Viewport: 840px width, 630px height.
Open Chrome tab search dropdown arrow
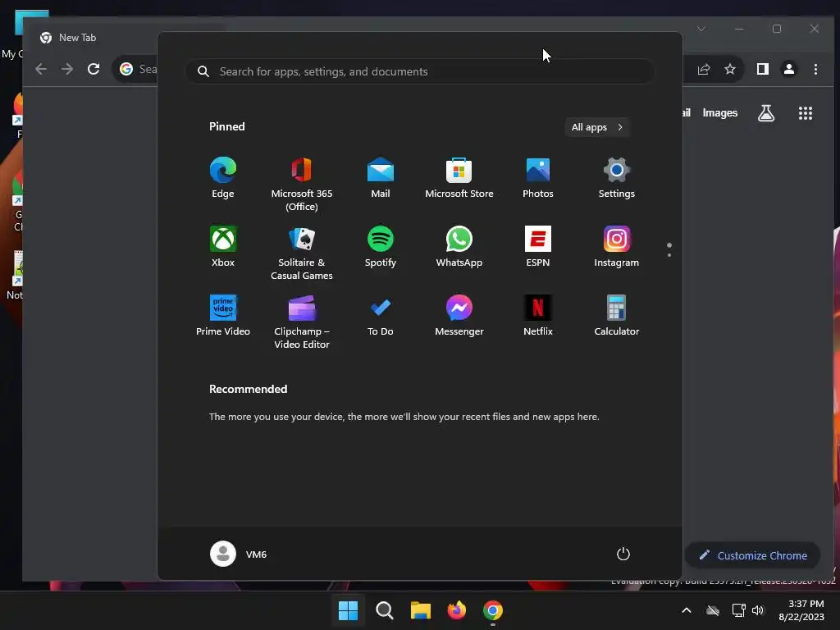point(701,29)
